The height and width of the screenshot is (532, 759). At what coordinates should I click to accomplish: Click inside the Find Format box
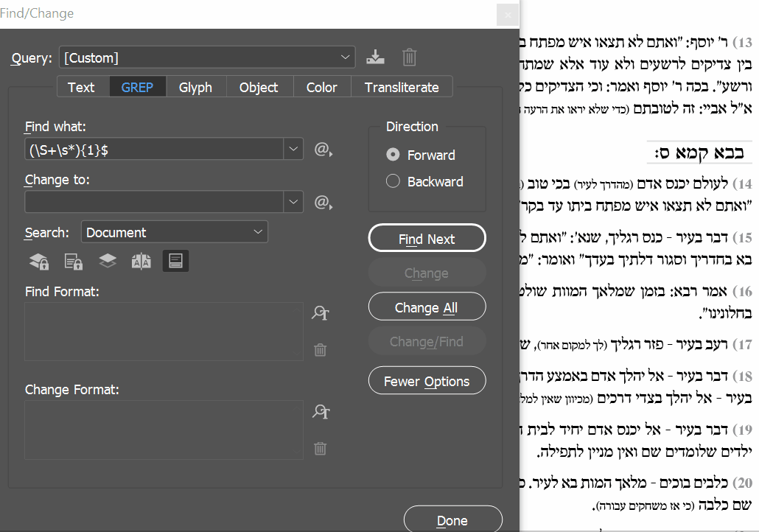(164, 332)
